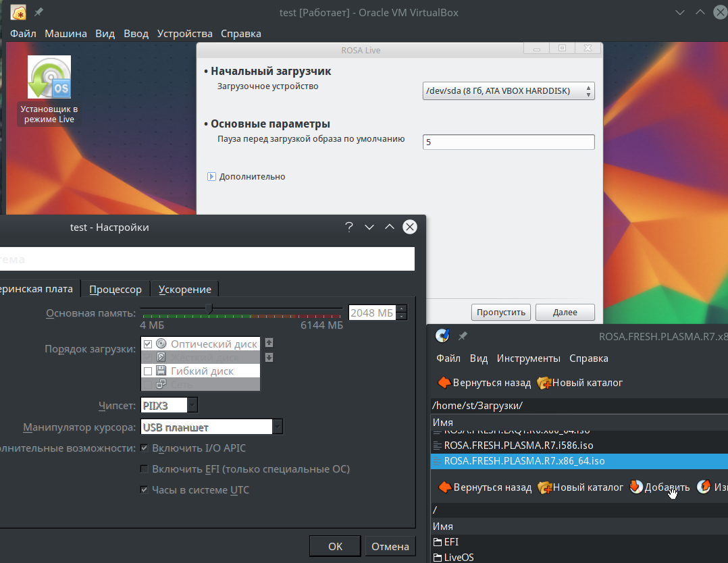
Task: Click the pin icon in VirtualBox title bar
Action: [x=39, y=12]
